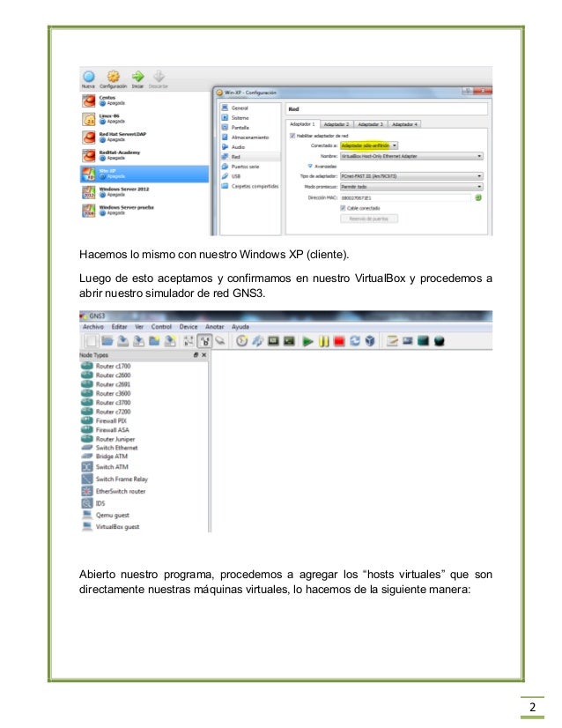Regenerate MAC address with green refresh icon
The image size is (562, 728).
(x=478, y=197)
